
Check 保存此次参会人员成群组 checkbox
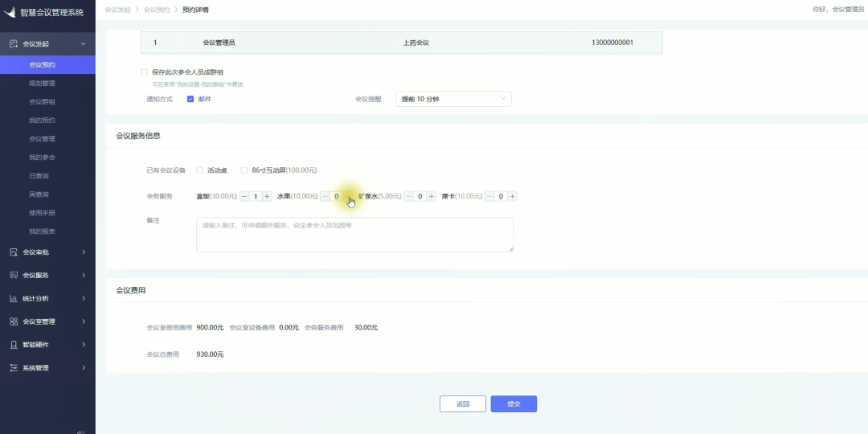click(144, 72)
